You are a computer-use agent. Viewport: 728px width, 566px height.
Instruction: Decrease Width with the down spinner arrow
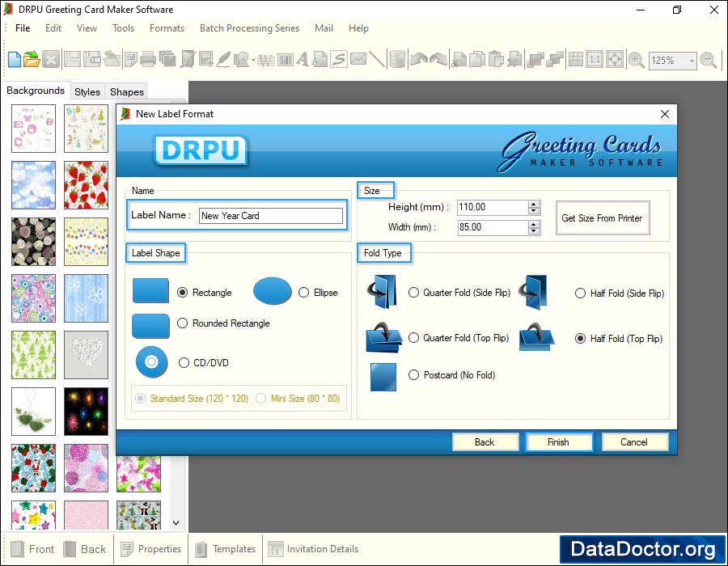[x=534, y=230]
